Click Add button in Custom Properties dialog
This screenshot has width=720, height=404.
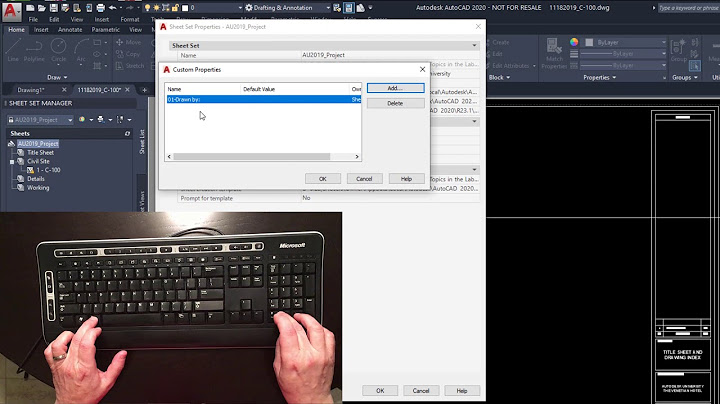pos(395,88)
